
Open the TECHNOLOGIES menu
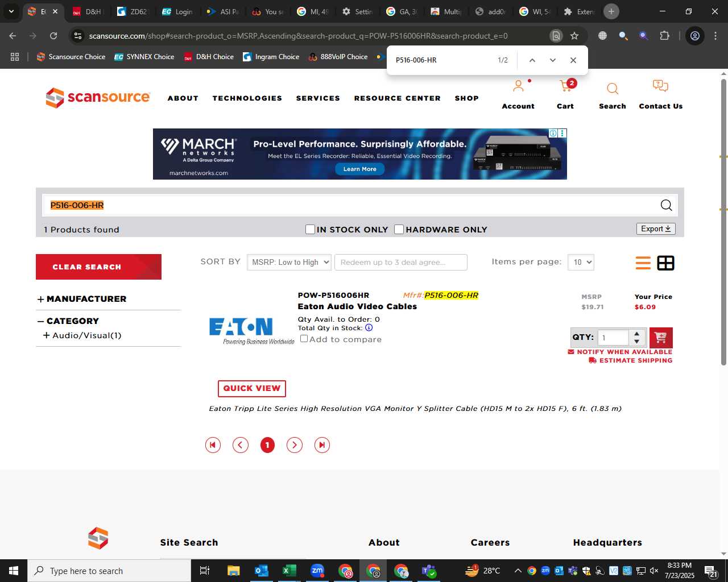pos(247,98)
